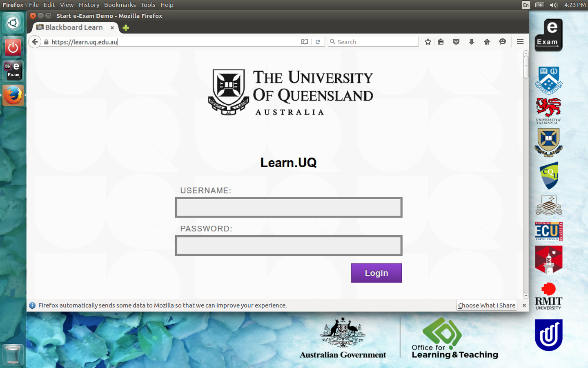This screenshot has height=368, width=588.
Task: Open the History menu
Action: (89, 5)
